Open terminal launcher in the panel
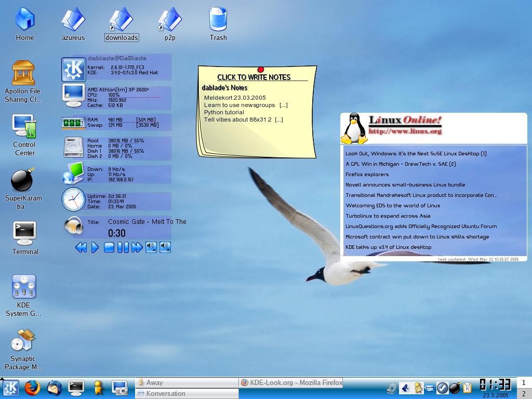This screenshot has width=532, height=399. [76, 388]
